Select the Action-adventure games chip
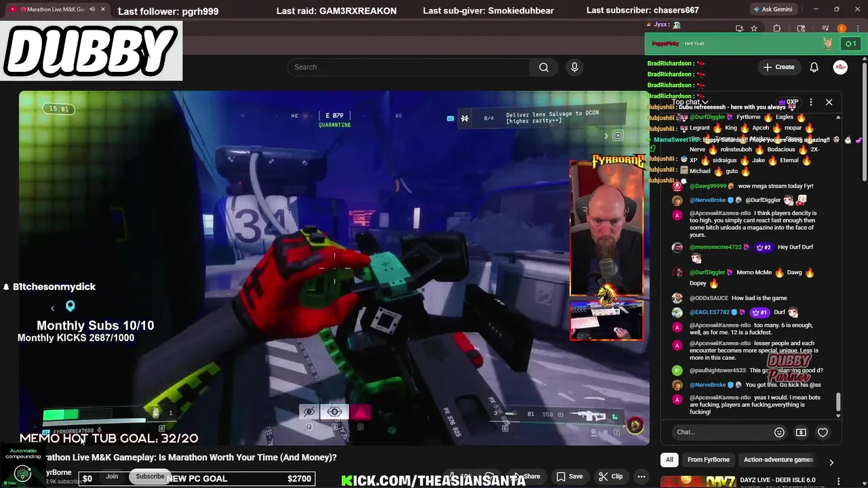The height and width of the screenshot is (488, 868). [778, 460]
